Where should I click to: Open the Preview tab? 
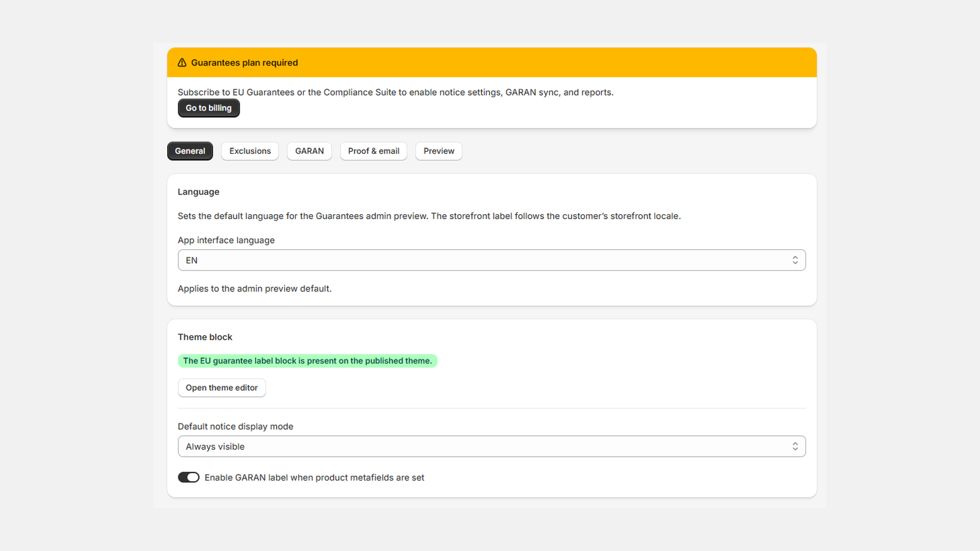(439, 151)
